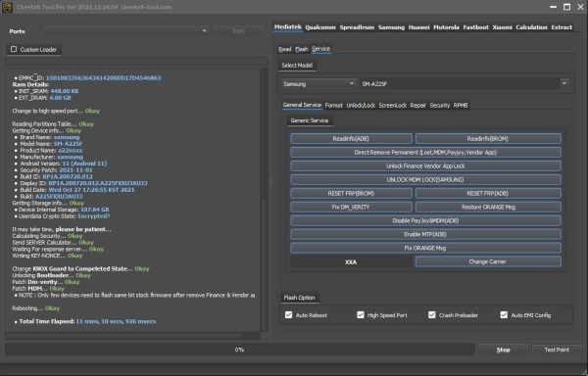Click the Generic Service tab label
The image size is (588, 376).
310,120
